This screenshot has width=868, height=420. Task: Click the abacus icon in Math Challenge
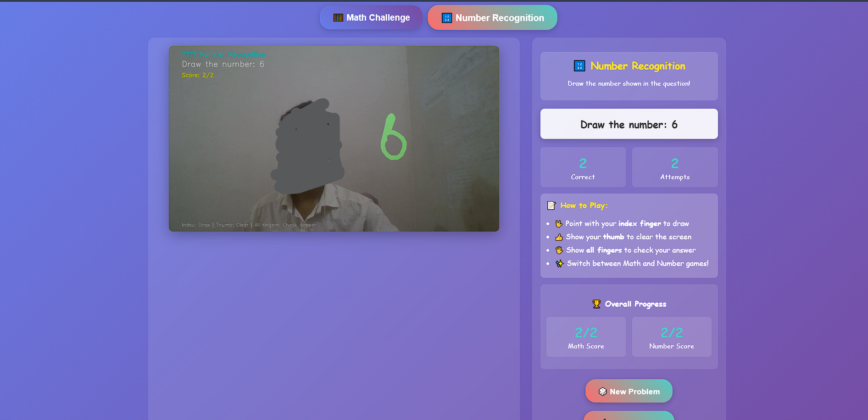[x=338, y=18]
